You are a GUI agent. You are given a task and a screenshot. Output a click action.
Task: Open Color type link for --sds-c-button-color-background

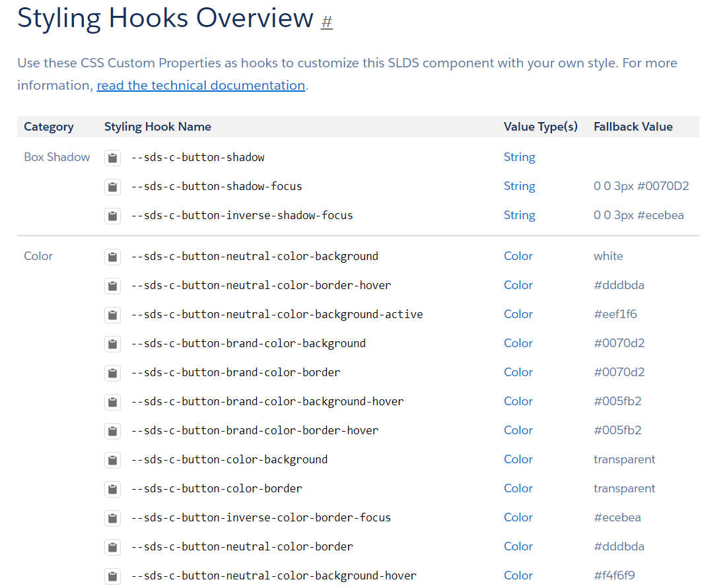click(518, 459)
